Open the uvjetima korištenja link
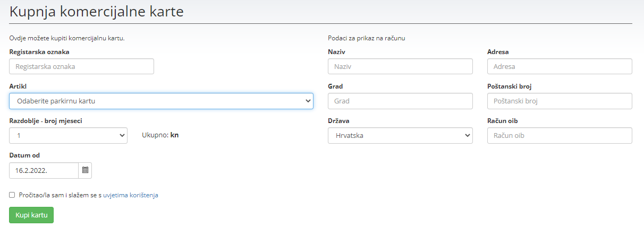This screenshot has height=236, width=644. pos(130,195)
